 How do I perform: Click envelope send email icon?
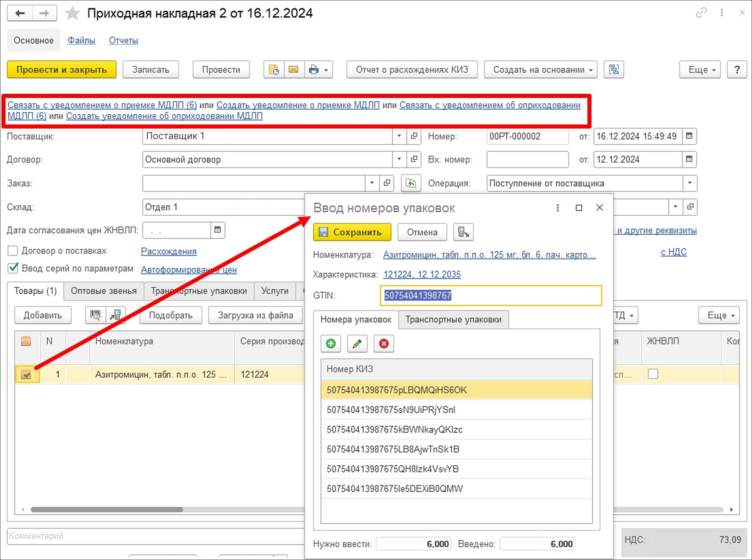pyautogui.click(x=294, y=70)
